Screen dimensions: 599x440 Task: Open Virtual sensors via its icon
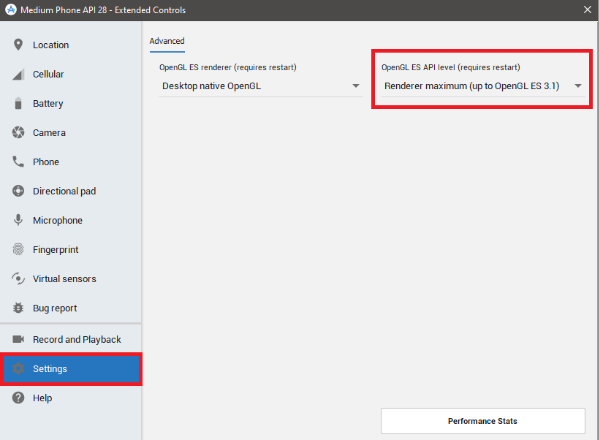18,278
